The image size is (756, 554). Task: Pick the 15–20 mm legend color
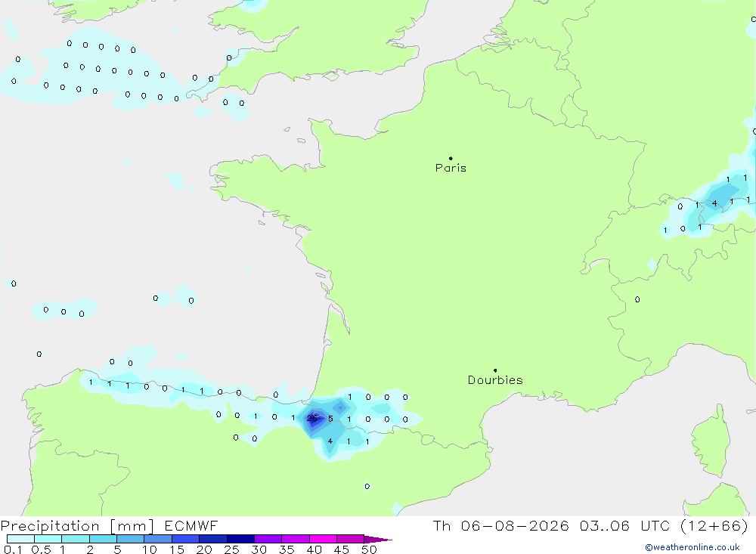(x=185, y=539)
